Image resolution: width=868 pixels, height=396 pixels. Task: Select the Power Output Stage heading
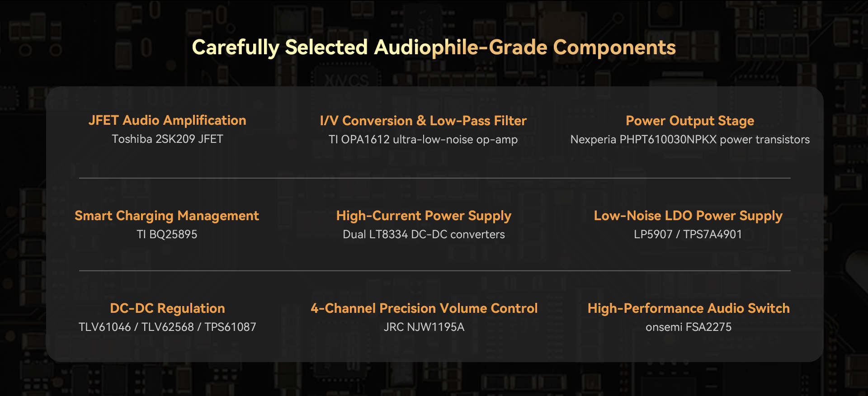(x=690, y=121)
